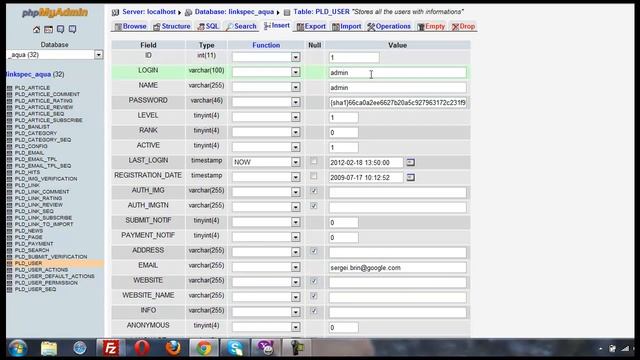Open the SQL tab
Image resolution: width=640 pixels, height=360 pixels.
(208, 27)
